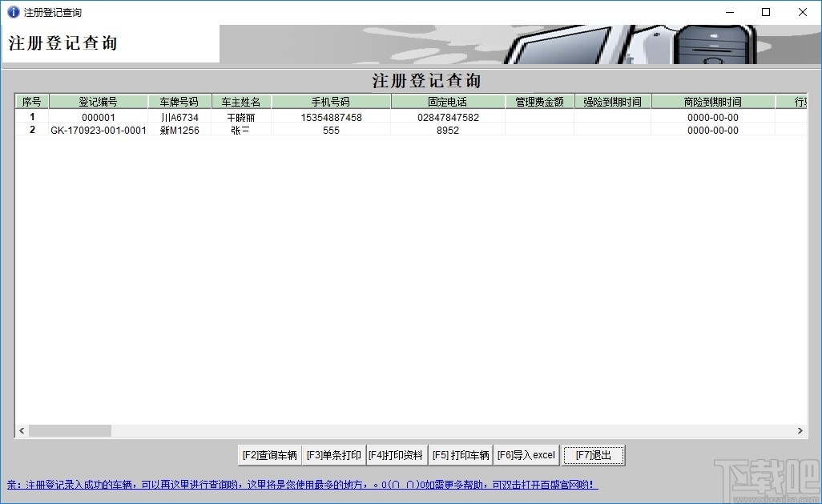Click the right arrow of the horizontal scrollbar
The width and height of the screenshot is (822, 504).
(x=800, y=430)
